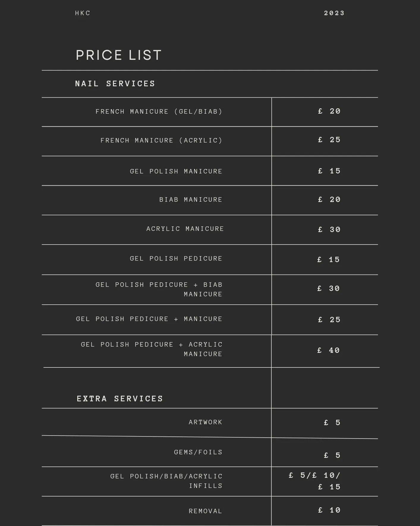The width and height of the screenshot is (420, 526).
Task: Click the Gel Polish Pedicure + BIAB Manicure label
Action: (159, 289)
